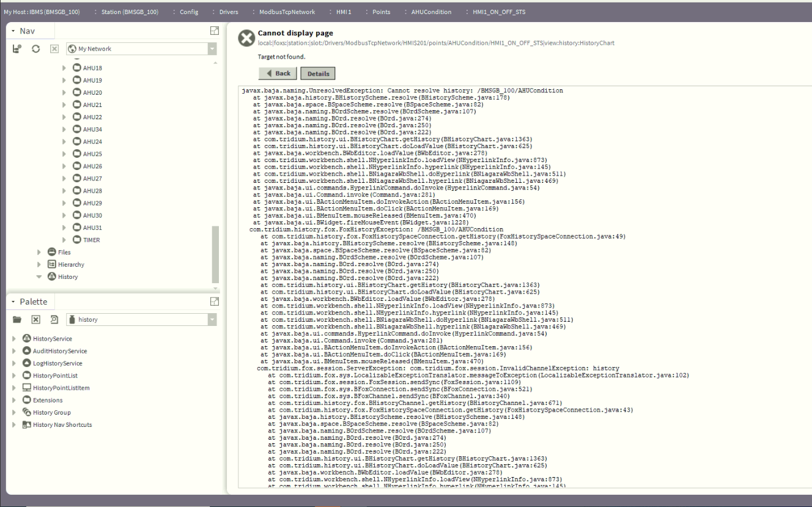Select AuditHistoryService in the palette
812x507 pixels.
click(x=59, y=351)
